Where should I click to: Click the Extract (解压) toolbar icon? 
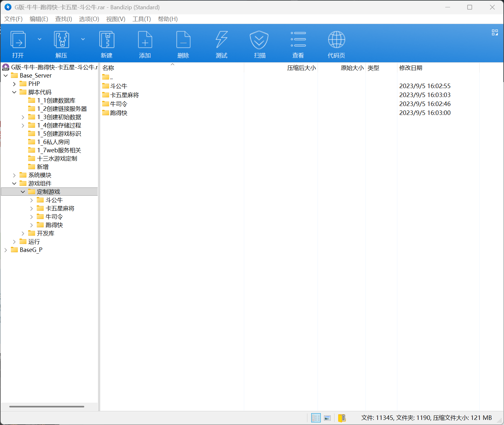tap(61, 40)
